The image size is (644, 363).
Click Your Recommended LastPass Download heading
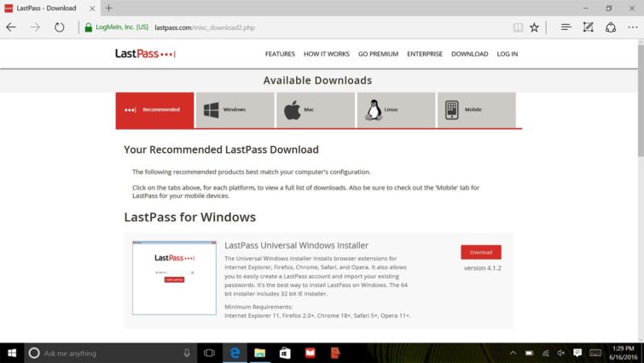[x=222, y=149]
